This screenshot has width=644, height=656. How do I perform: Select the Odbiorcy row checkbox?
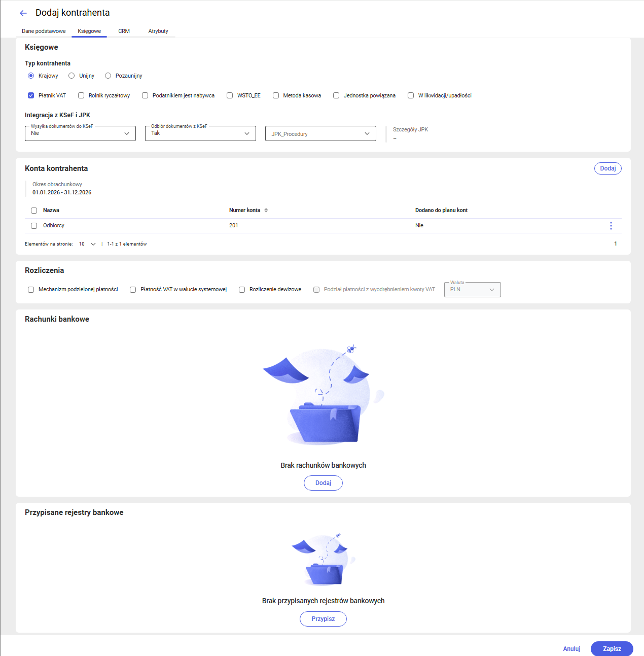coord(34,226)
